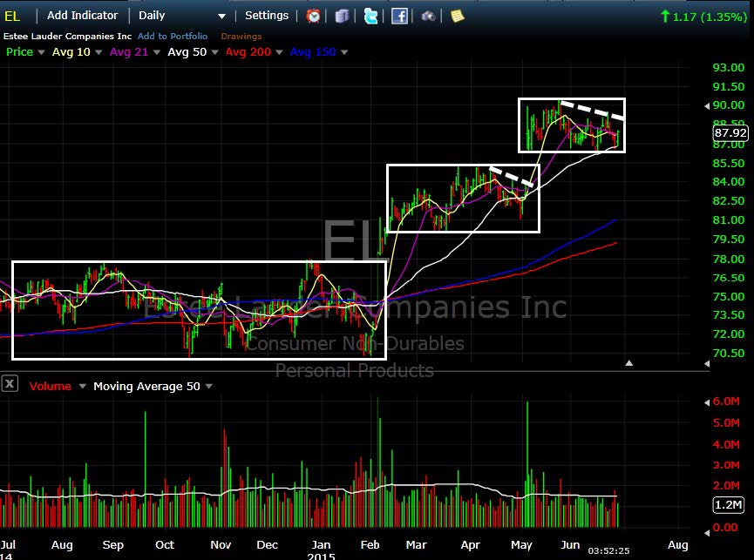Click the 75.00 price axis label
This screenshot has height=560, width=754.
pyautogui.click(x=729, y=297)
